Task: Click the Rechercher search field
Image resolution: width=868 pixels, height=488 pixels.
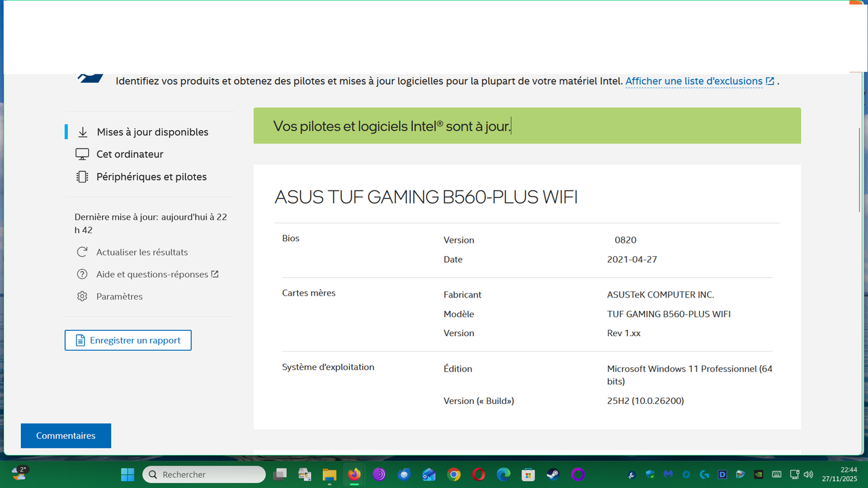Action: point(203,474)
